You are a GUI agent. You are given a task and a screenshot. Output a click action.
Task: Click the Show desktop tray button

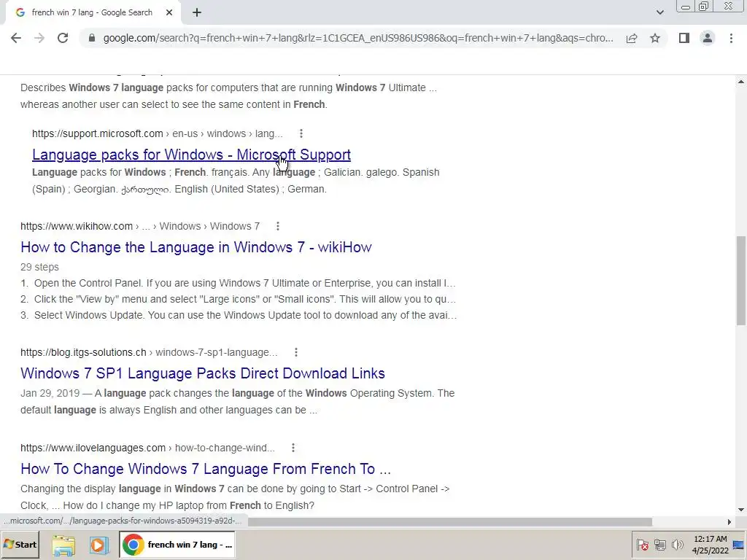(x=740, y=545)
